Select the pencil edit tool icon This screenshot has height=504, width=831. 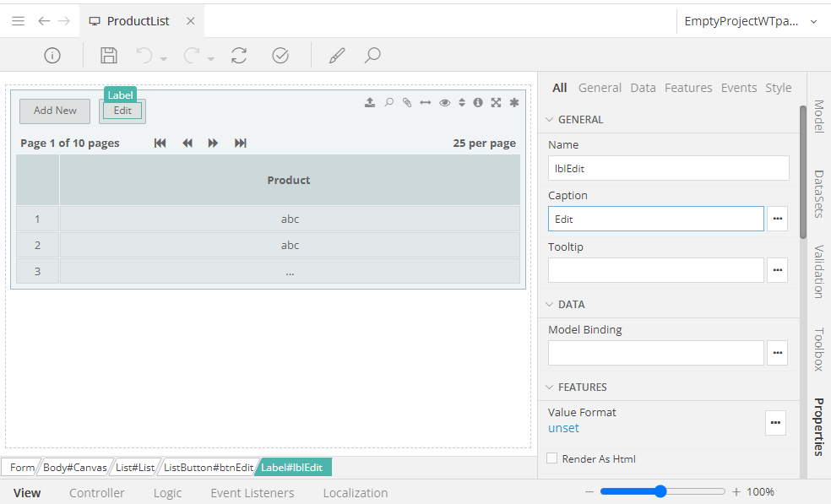(337, 56)
